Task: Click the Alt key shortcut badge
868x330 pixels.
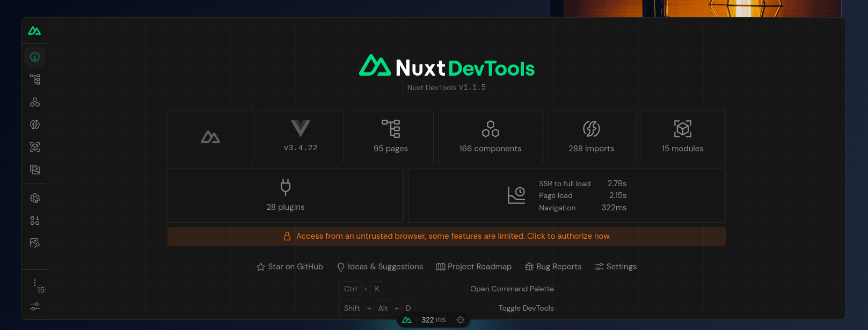Action: [383, 308]
